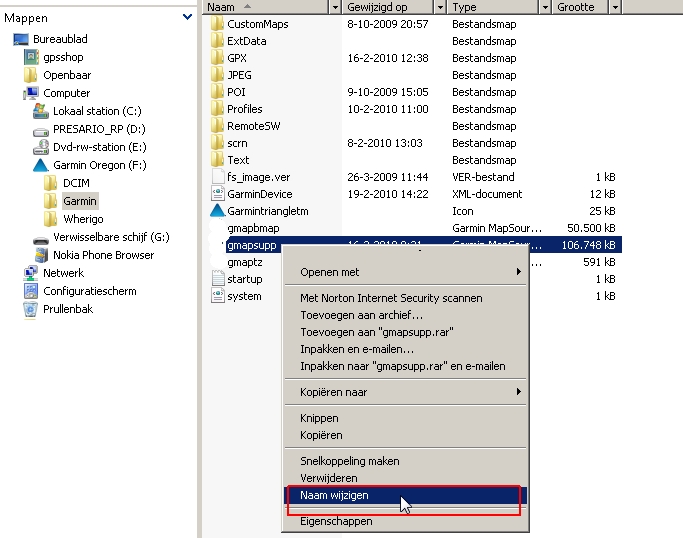Choose Kopiëren in context menu

click(x=405, y=435)
